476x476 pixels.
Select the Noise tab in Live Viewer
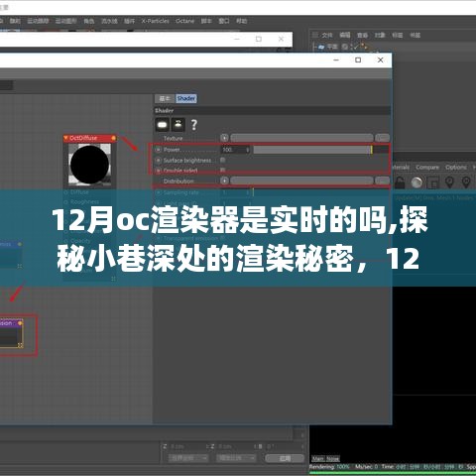coord(333,459)
